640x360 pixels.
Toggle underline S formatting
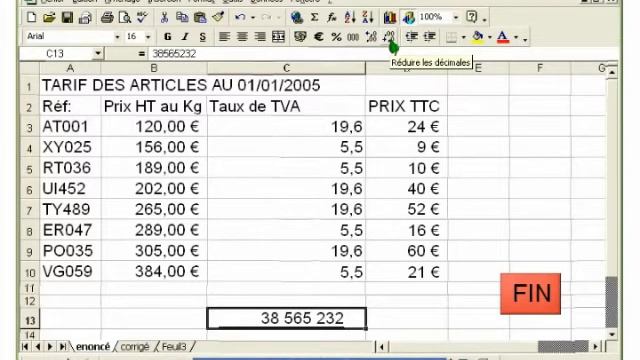[202, 37]
